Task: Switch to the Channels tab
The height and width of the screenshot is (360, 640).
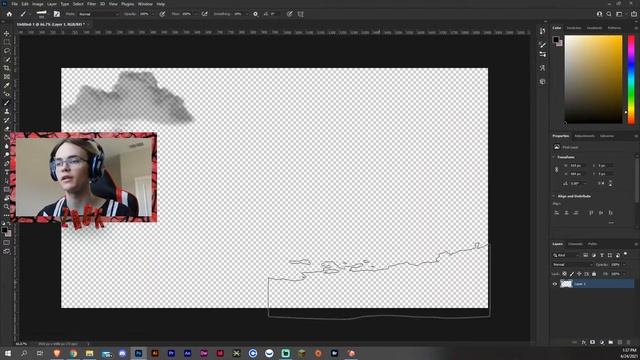Action: 575,244
